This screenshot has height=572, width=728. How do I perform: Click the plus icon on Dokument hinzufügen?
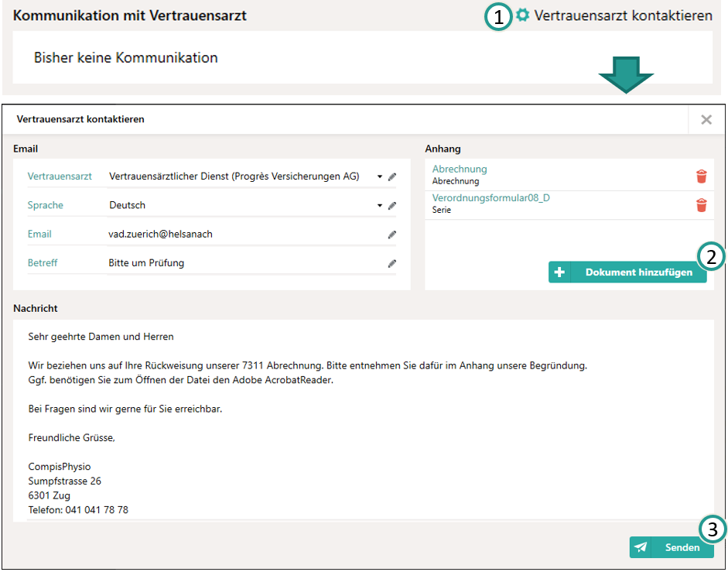pyautogui.click(x=560, y=272)
